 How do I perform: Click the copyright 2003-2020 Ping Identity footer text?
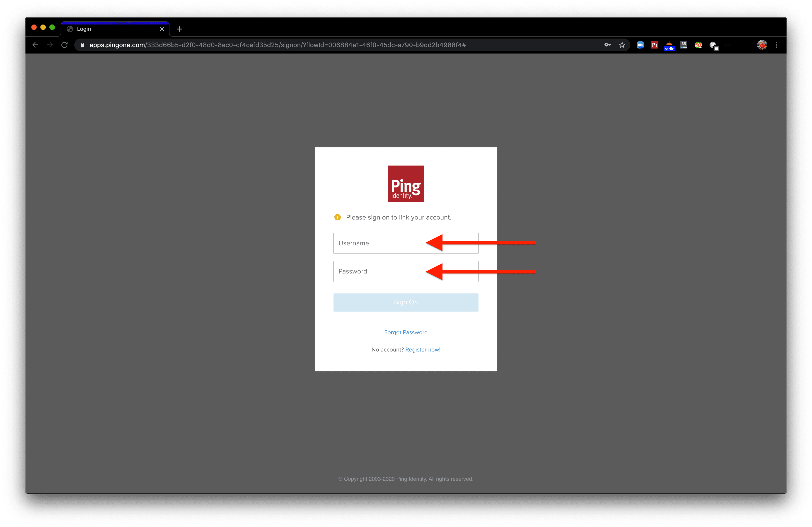[406, 479]
